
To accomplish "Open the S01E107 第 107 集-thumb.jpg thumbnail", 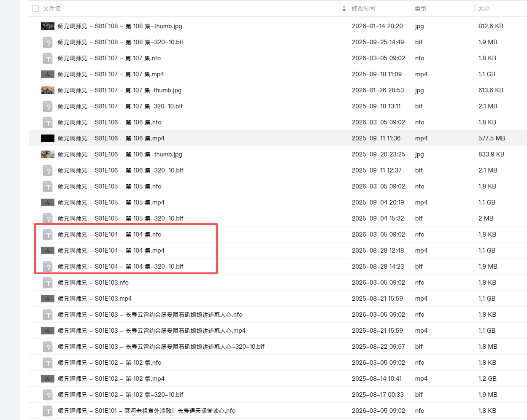I will [x=48, y=90].
